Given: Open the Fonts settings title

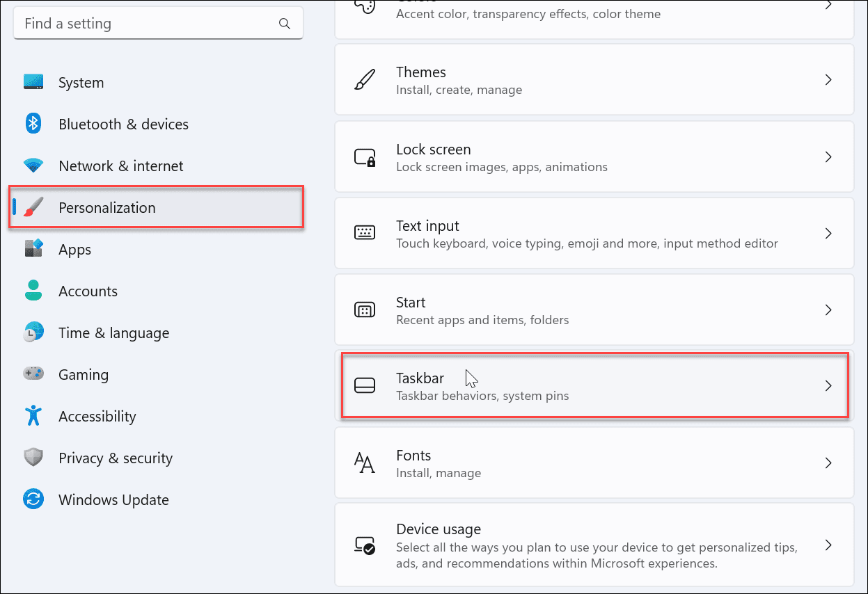Looking at the screenshot, I should [413, 456].
